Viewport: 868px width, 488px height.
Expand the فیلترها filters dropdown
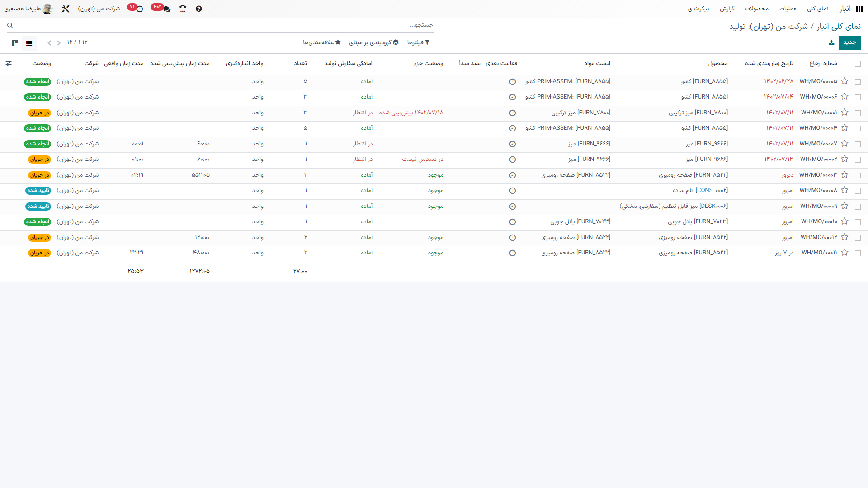[x=418, y=42]
